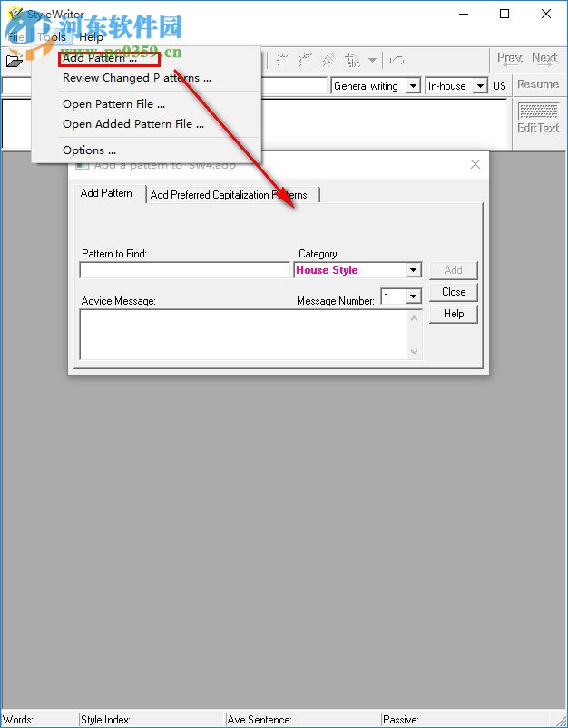The image size is (568, 728).
Task: Click the Help button in dialog
Action: coord(453,314)
